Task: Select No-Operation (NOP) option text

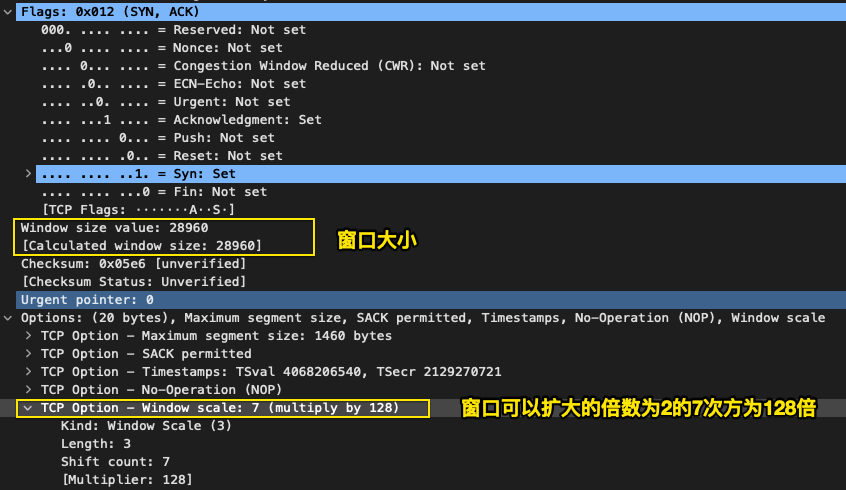Action: click(x=161, y=390)
